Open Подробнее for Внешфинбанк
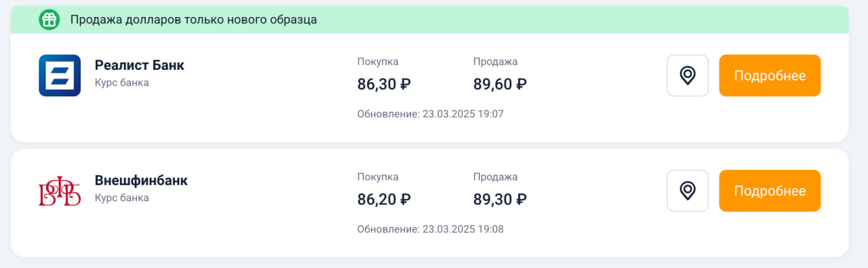Image resolution: width=868 pixels, height=268 pixels. (770, 191)
